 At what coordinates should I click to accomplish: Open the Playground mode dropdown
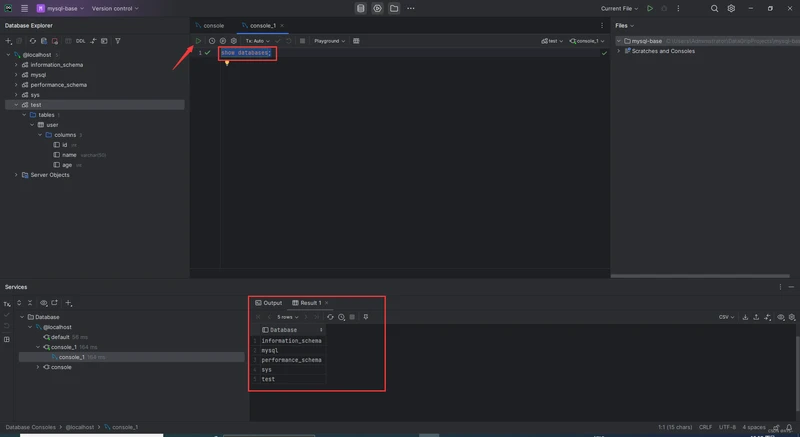click(x=330, y=41)
